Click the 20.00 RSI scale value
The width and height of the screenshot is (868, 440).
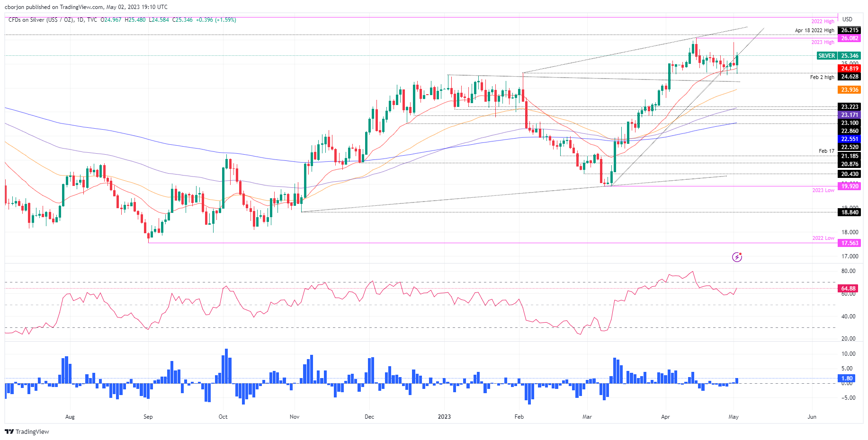pos(849,339)
